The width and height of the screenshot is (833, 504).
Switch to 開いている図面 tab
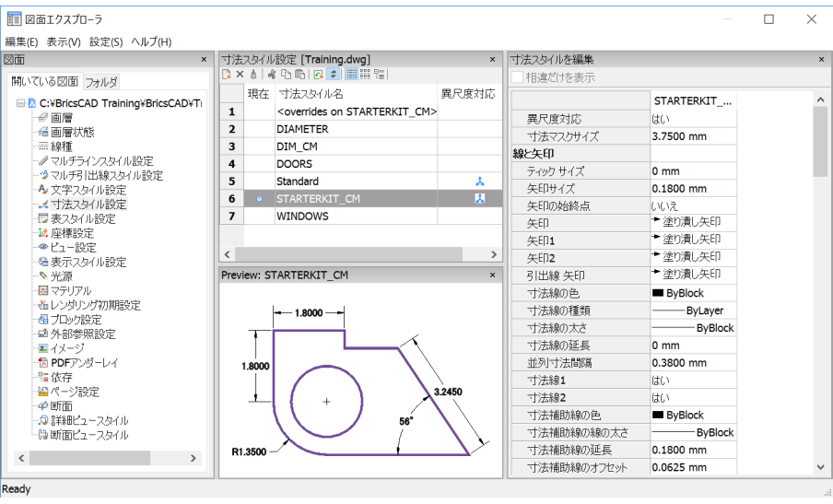44,81
